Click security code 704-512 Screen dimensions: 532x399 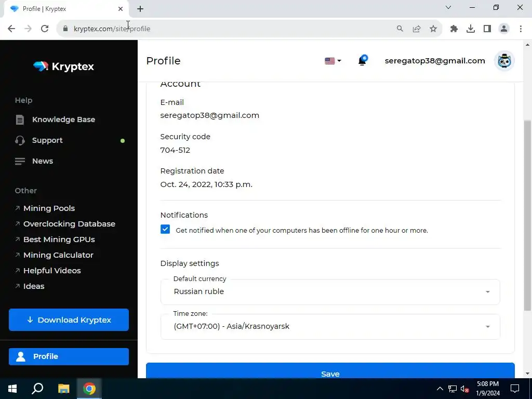pos(175,150)
